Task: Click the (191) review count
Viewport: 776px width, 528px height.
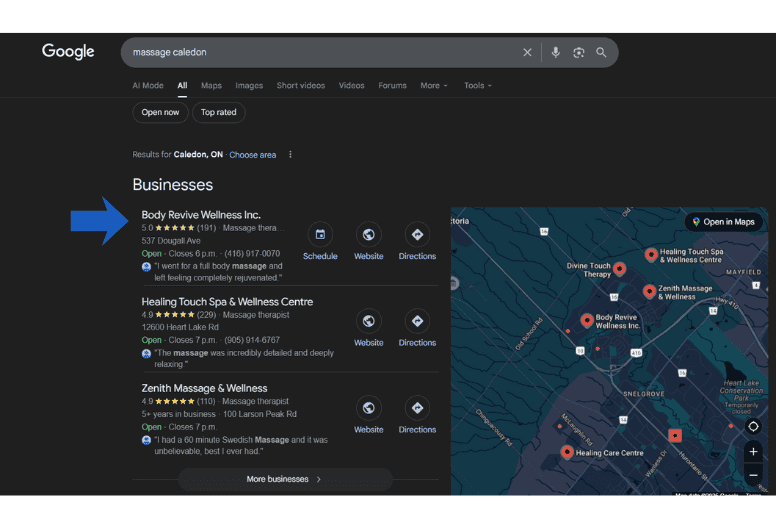Action: click(206, 228)
